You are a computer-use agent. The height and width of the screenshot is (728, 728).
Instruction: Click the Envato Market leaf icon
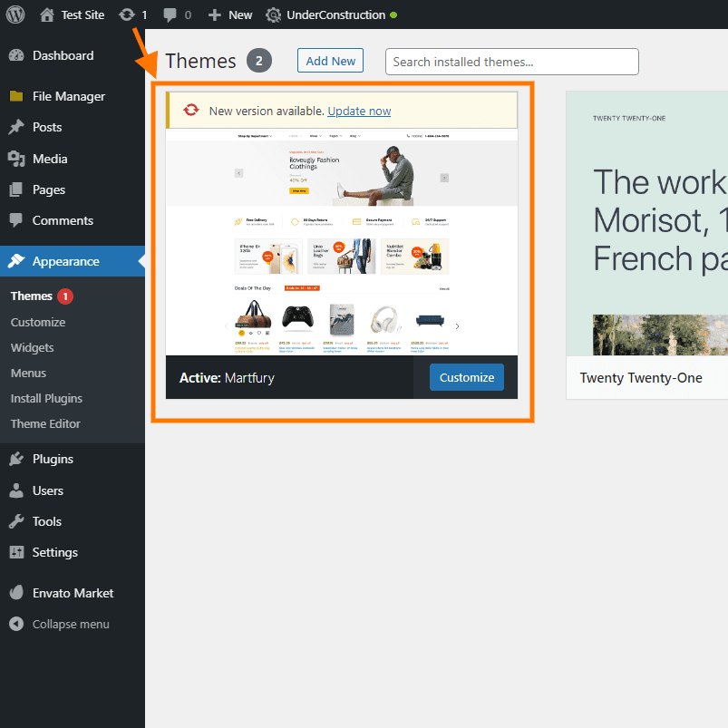click(16, 592)
